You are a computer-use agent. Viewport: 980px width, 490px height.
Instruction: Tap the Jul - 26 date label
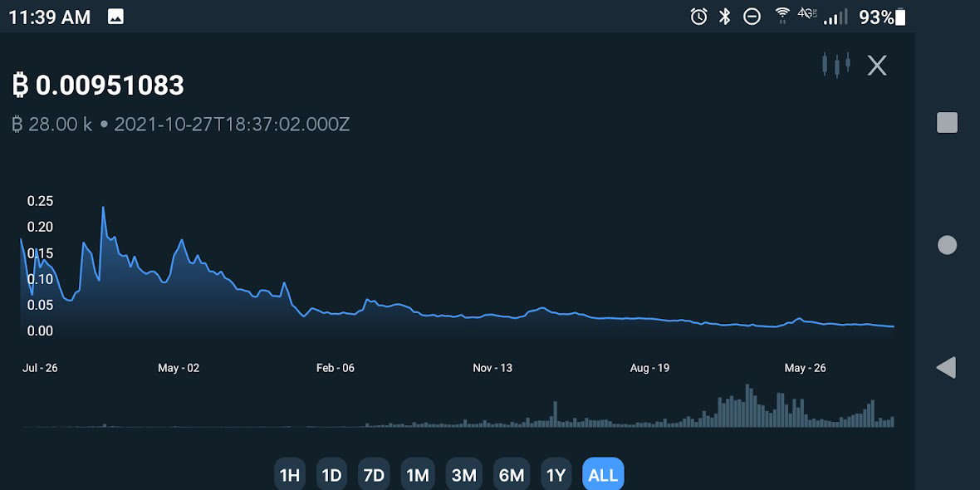coord(40,368)
